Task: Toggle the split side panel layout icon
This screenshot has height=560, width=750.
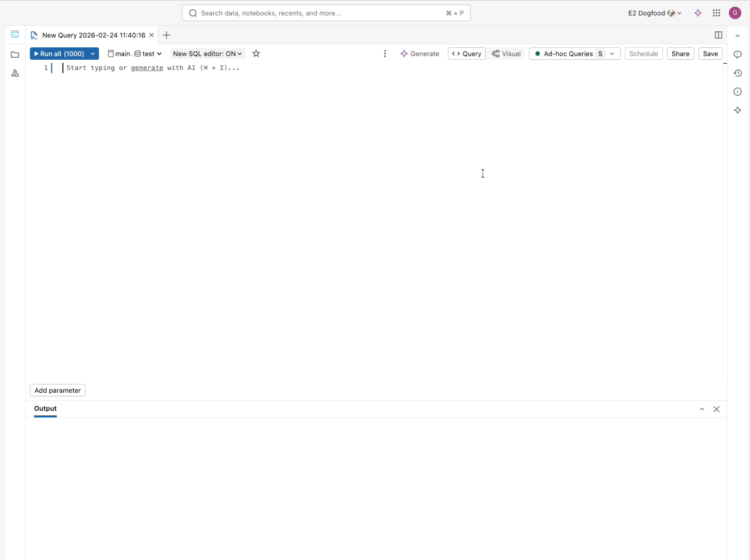Action: [x=719, y=35]
